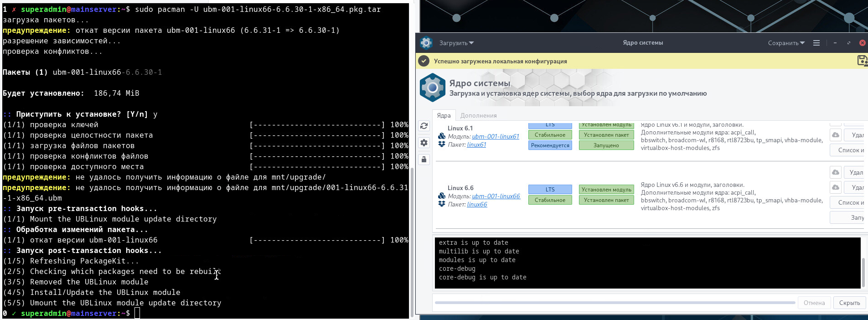The height and width of the screenshot is (320, 868).
Task: Click the cloud download icon in the Linux 6.1 row
Action: coord(836,135)
